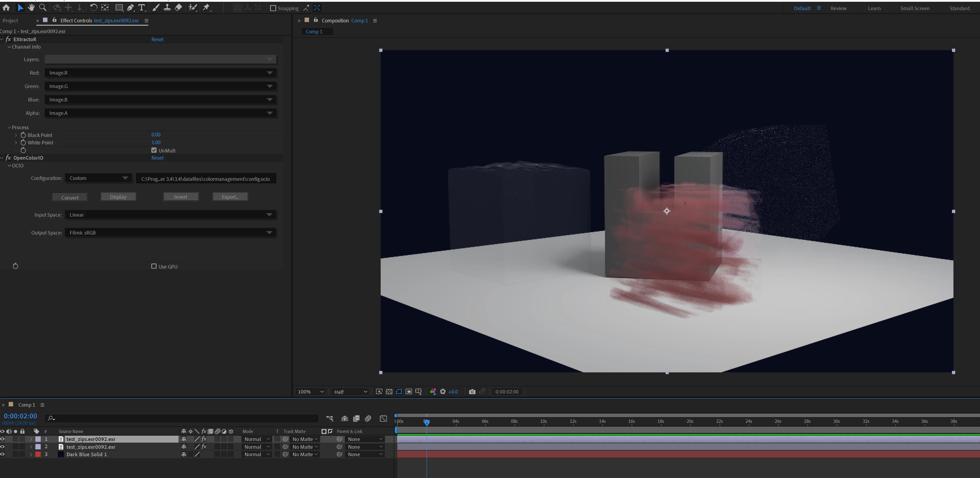980x478 pixels.
Task: Select the Puppet Pin tool
Action: (206, 8)
